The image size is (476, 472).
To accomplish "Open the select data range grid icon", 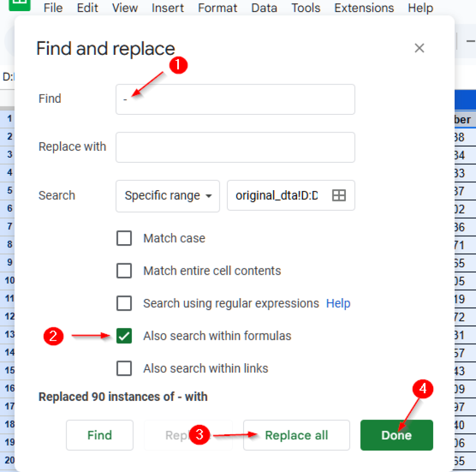I will (338, 195).
